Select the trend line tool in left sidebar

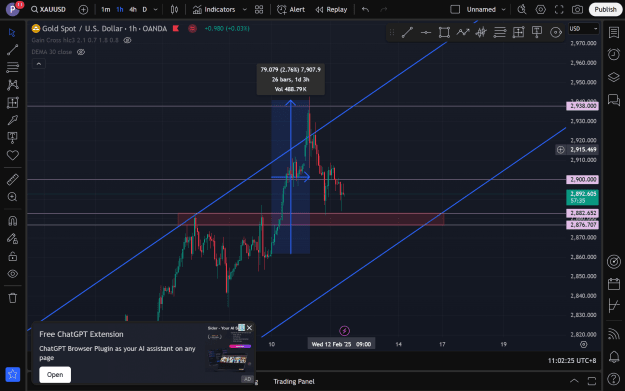tap(12, 50)
